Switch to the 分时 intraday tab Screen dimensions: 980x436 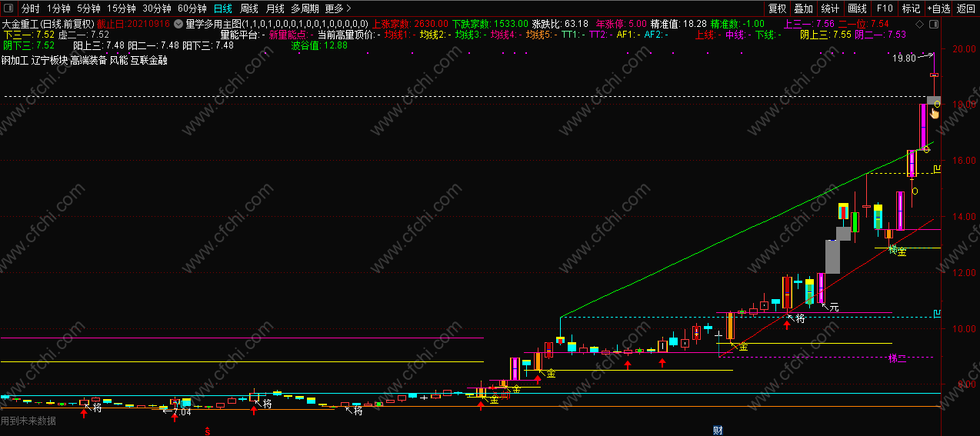click(30, 8)
